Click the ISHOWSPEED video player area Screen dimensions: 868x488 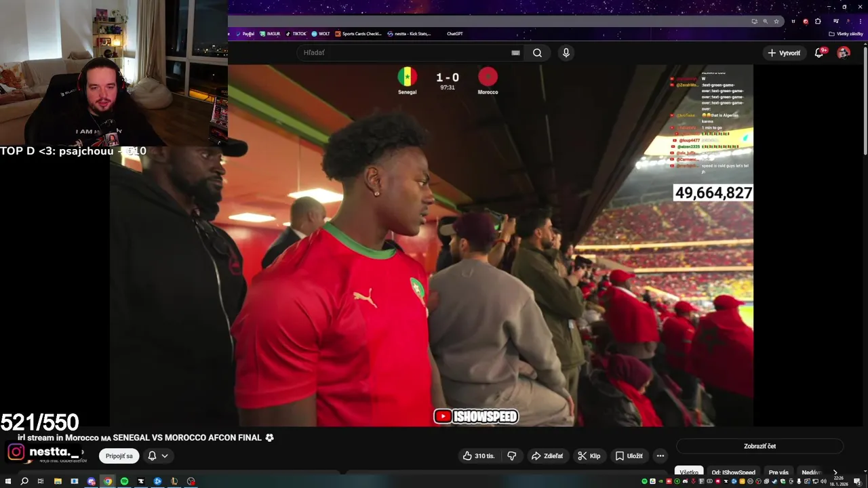(431, 245)
